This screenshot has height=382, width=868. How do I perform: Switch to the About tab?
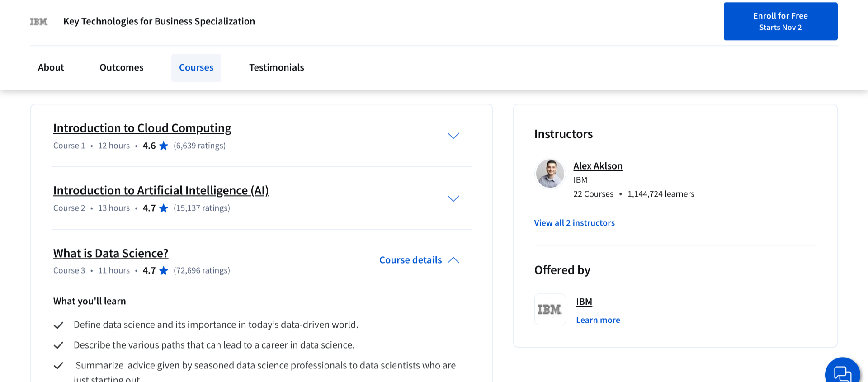coord(51,68)
